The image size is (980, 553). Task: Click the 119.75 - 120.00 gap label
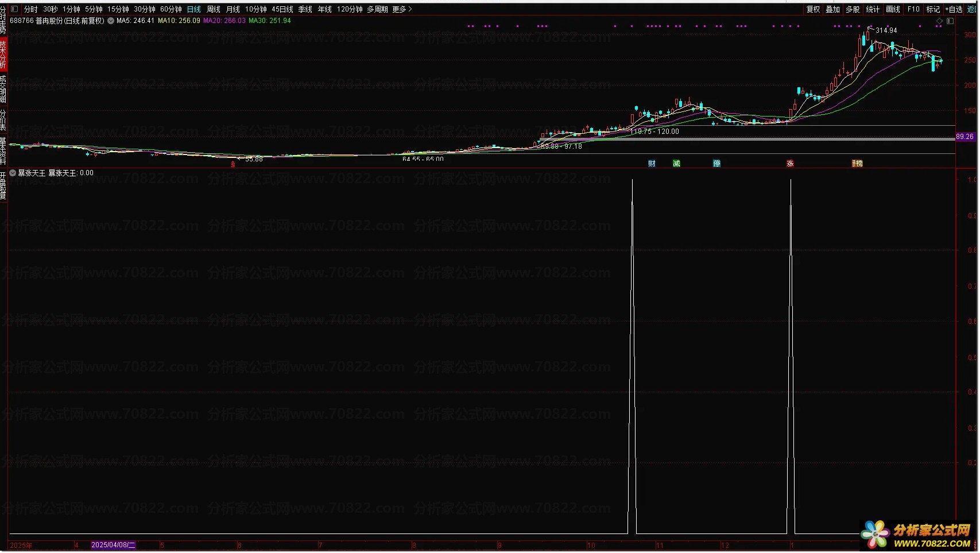[655, 132]
